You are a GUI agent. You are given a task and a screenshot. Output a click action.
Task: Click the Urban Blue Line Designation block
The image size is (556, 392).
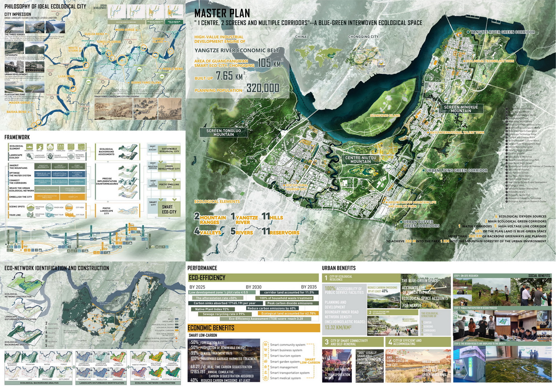pyautogui.click(x=43, y=174)
